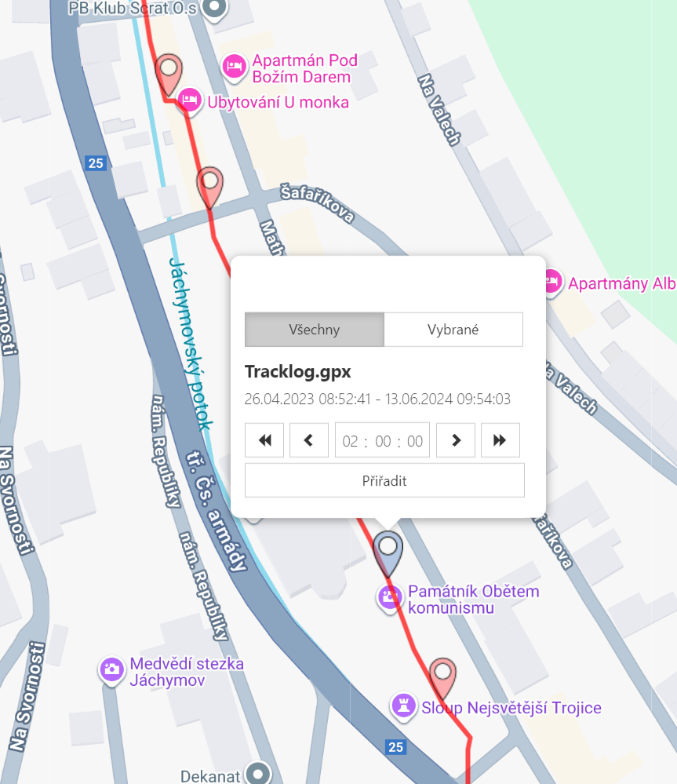Viewport: 677px width, 784px height.
Task: Click the Dekanat place marker
Action: point(258,774)
